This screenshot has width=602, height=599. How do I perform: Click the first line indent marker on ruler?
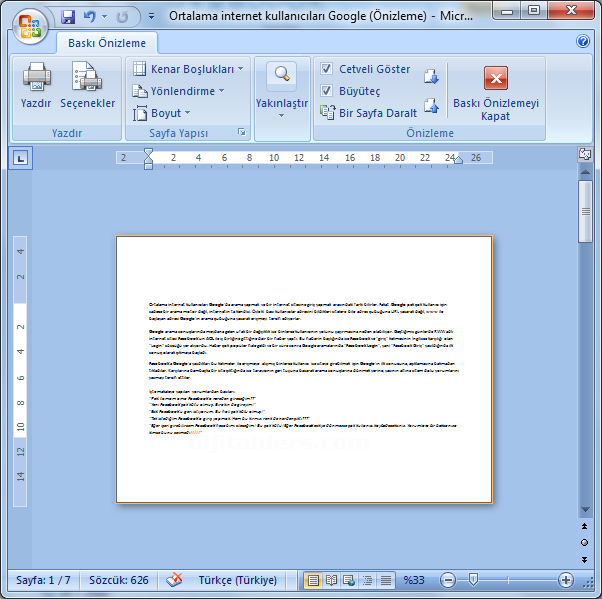pyautogui.click(x=148, y=153)
